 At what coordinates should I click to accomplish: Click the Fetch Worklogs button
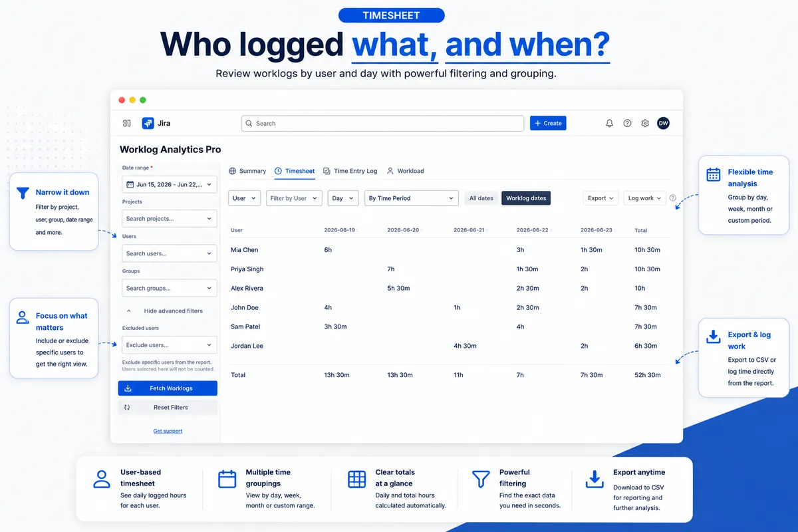point(168,388)
